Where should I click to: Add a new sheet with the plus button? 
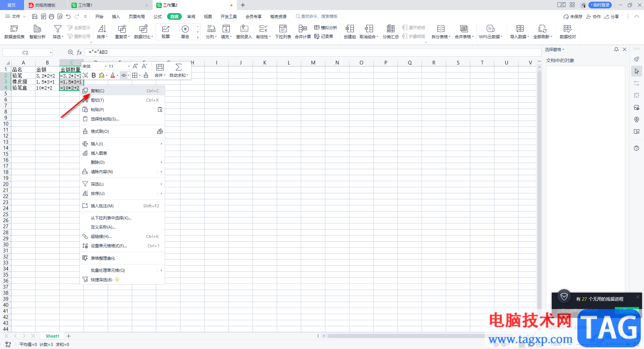69,336
